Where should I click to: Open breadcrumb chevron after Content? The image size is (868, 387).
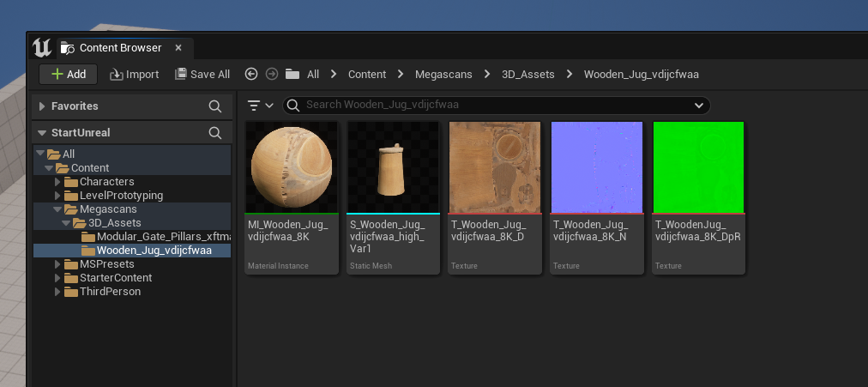401,74
